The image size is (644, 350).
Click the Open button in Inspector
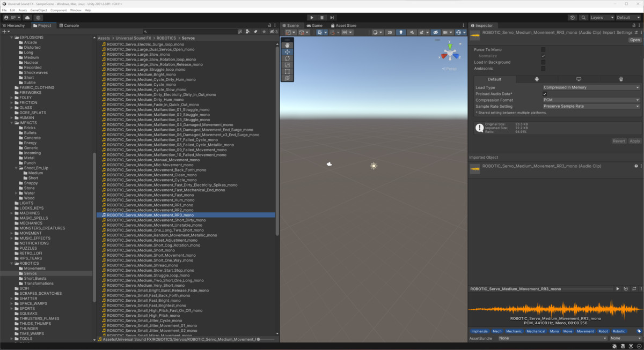635,40
